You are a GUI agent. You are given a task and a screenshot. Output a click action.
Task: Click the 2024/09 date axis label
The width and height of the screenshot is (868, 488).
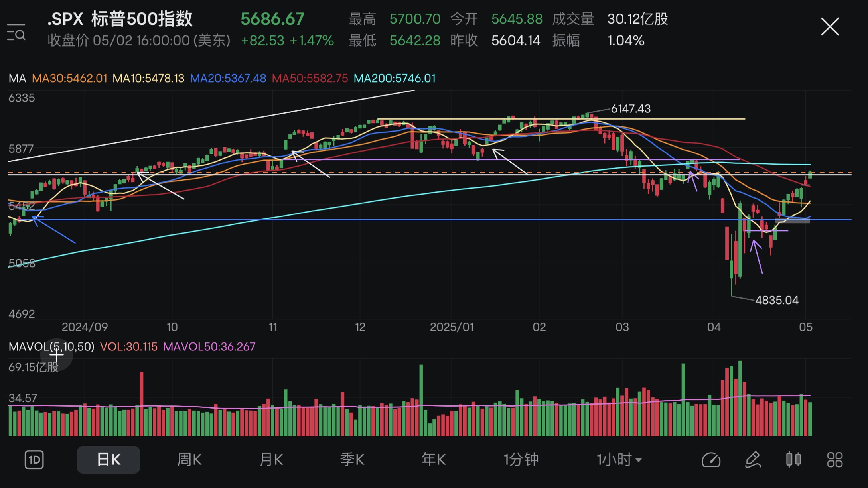coord(85,327)
